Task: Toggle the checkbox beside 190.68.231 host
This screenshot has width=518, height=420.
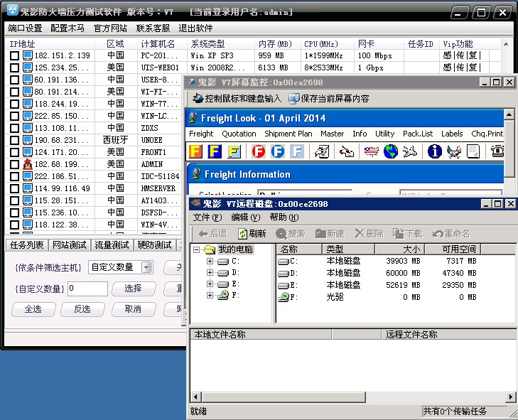Action: (14, 141)
